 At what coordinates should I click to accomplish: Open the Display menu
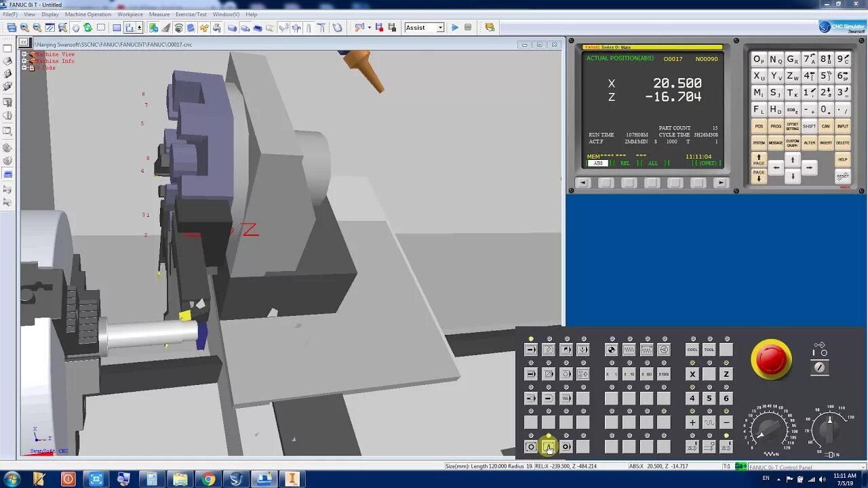pyautogui.click(x=50, y=14)
